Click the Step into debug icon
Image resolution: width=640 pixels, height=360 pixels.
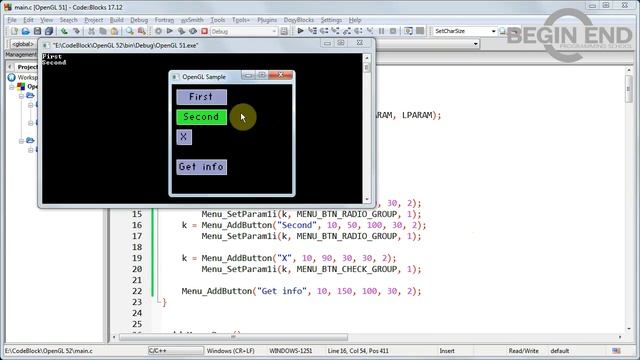[x=336, y=31]
